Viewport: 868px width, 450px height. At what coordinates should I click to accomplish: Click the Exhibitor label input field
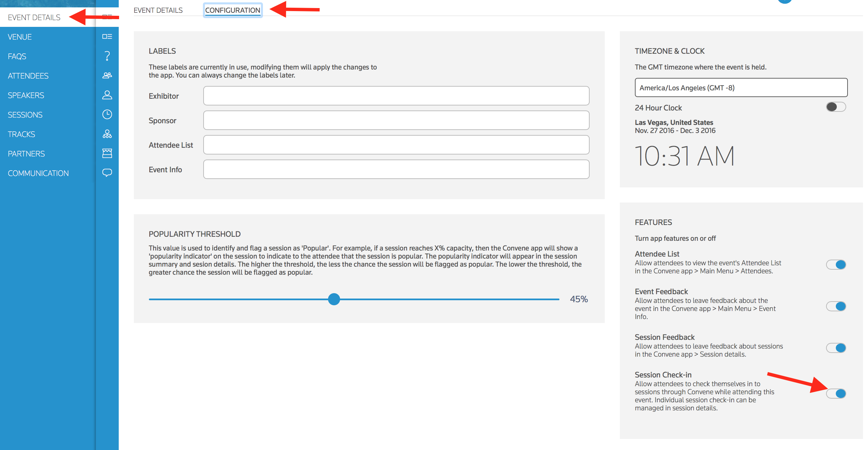396,96
